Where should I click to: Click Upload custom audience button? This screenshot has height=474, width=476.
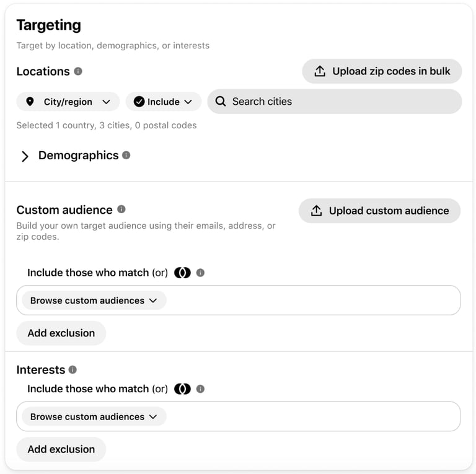pos(379,211)
